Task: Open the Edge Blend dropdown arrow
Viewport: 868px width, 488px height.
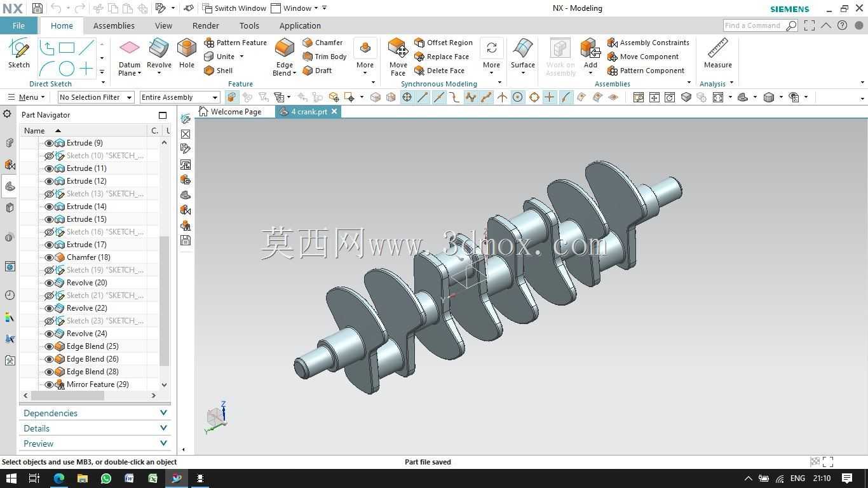Action: (294, 73)
